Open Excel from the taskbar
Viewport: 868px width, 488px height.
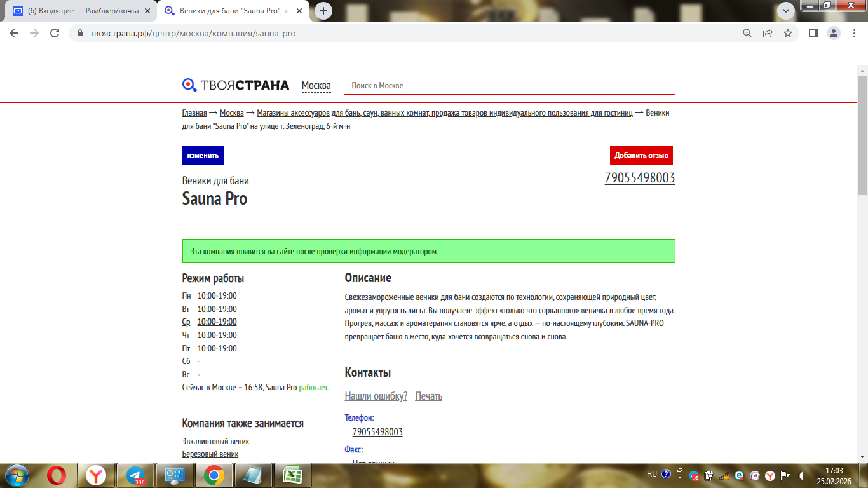tap(293, 475)
